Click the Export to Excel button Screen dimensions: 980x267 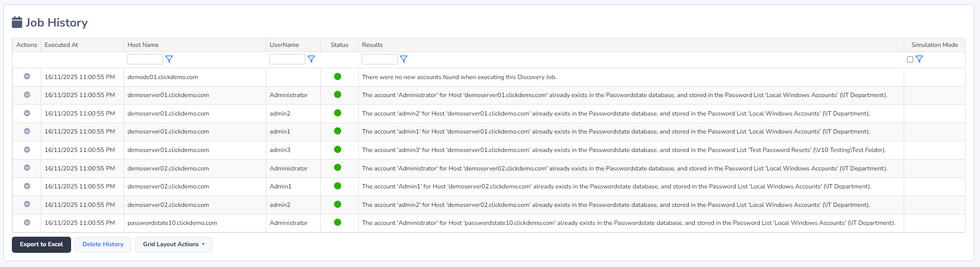(41, 244)
